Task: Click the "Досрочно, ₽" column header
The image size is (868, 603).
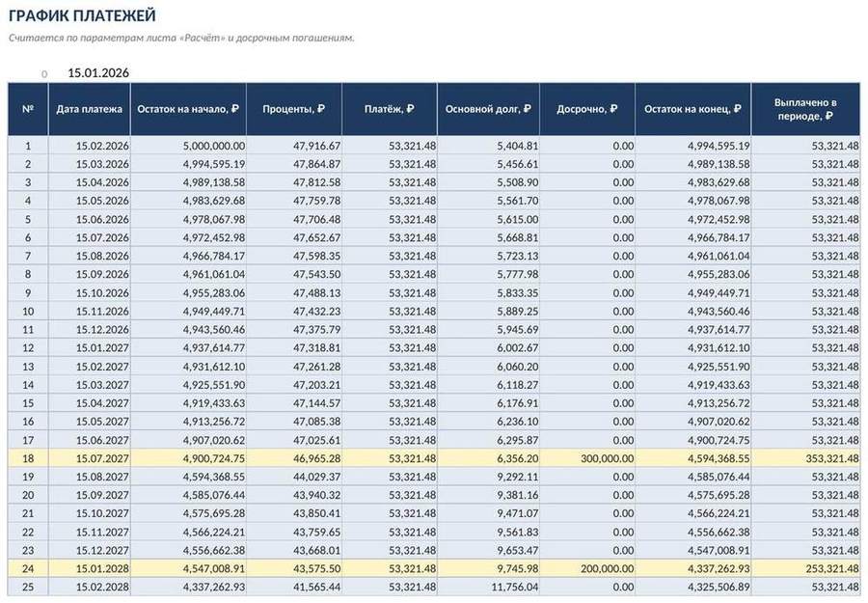Action: pos(587,109)
